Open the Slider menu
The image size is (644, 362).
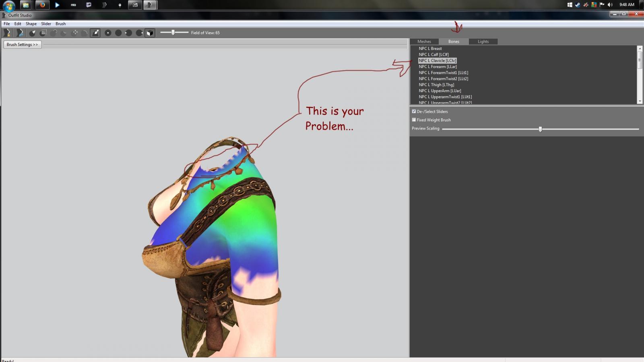pos(46,24)
